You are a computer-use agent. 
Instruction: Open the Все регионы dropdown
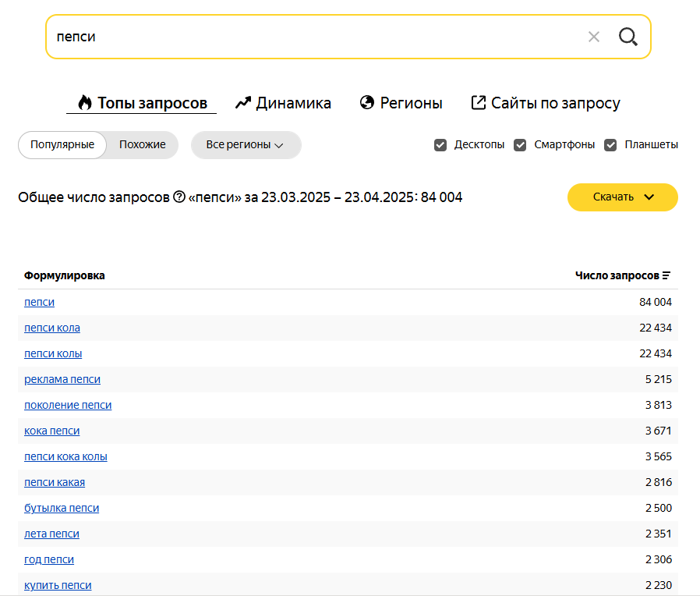coord(246,145)
